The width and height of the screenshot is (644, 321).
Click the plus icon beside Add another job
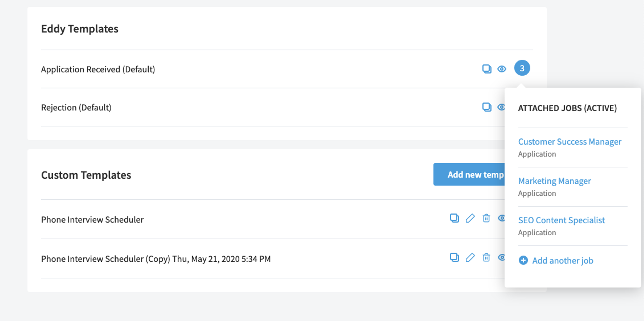click(x=523, y=260)
